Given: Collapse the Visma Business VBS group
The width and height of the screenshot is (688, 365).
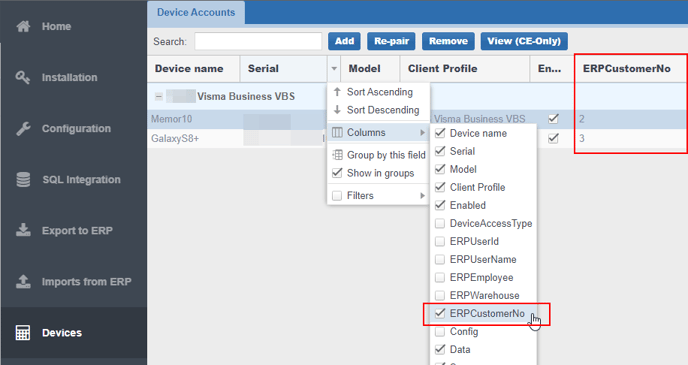Looking at the screenshot, I should point(159,96).
